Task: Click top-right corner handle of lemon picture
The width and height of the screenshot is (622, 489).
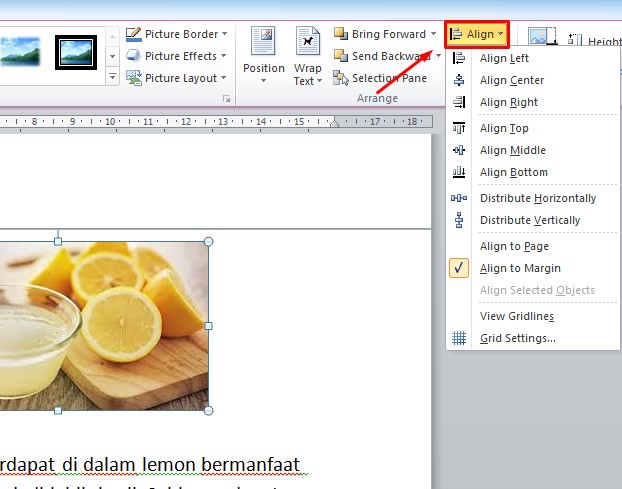Action: [x=209, y=242]
